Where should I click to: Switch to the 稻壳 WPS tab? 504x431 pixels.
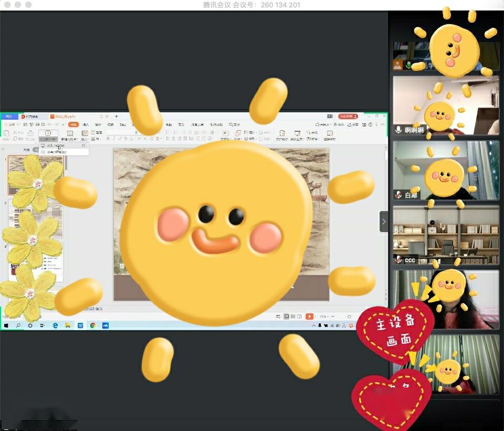point(32,117)
